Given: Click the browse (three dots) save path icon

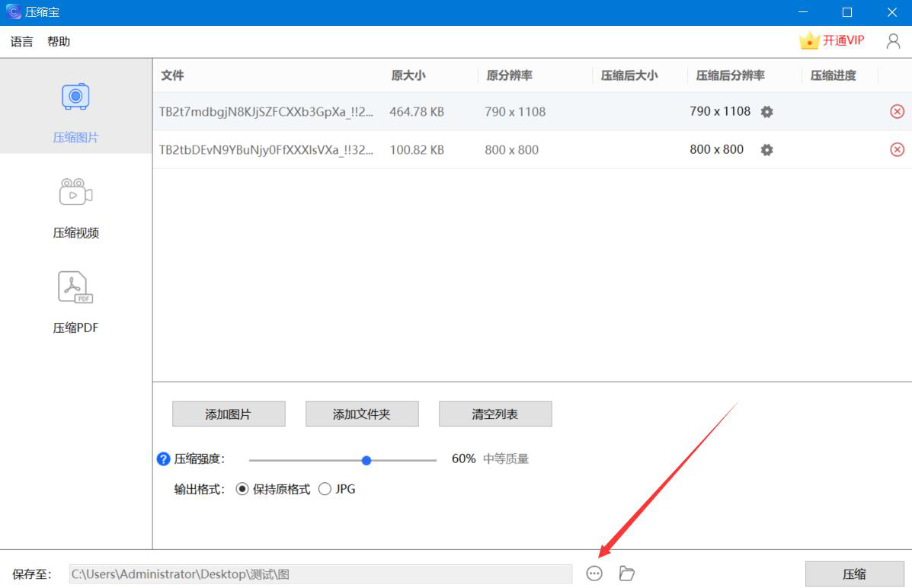Looking at the screenshot, I should pos(594,574).
